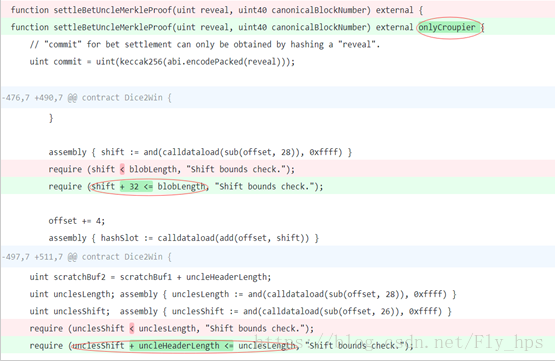Select removed line 'require (unclesShift < unclesLength'
555x362 pixels.
click(x=278, y=328)
